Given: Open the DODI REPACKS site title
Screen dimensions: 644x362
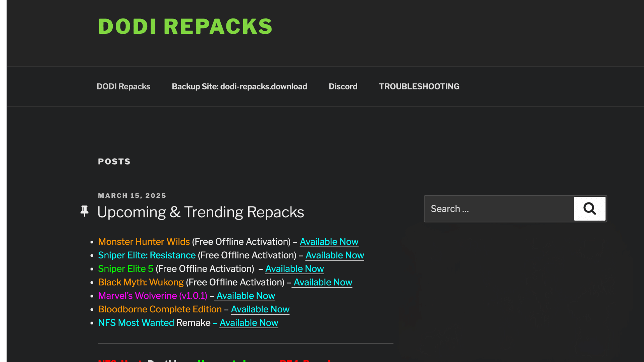Looking at the screenshot, I should tap(185, 26).
